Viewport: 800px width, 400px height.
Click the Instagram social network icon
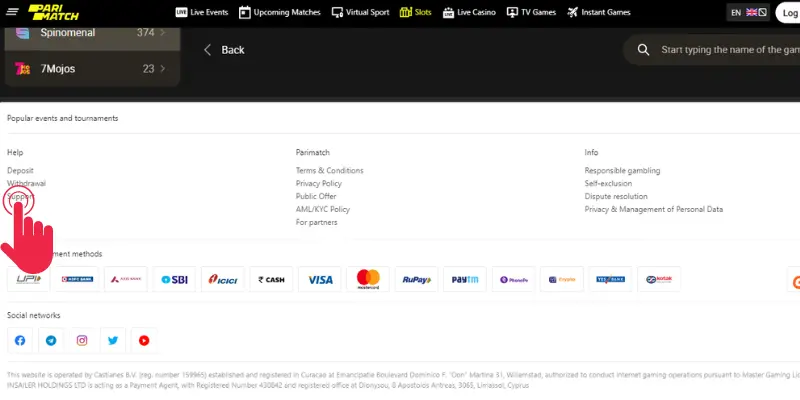[x=82, y=340]
